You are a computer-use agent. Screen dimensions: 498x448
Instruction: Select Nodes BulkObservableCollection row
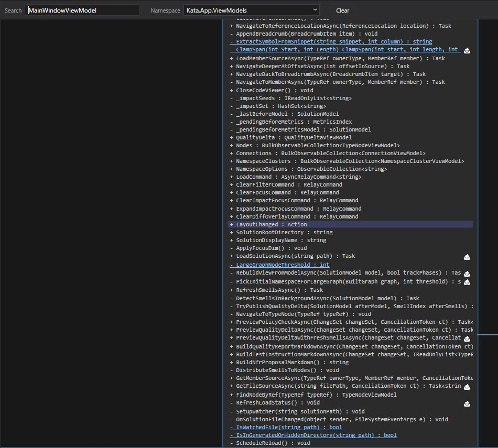coord(315,146)
